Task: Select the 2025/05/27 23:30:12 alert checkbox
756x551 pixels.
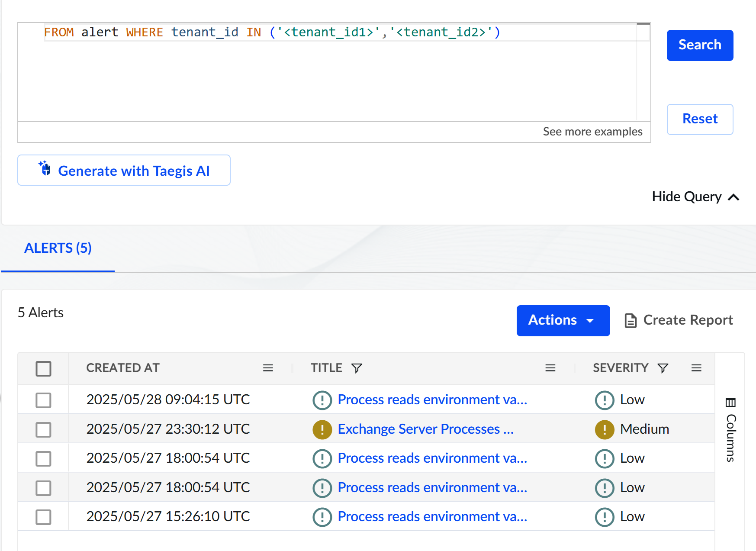Action: (x=43, y=430)
